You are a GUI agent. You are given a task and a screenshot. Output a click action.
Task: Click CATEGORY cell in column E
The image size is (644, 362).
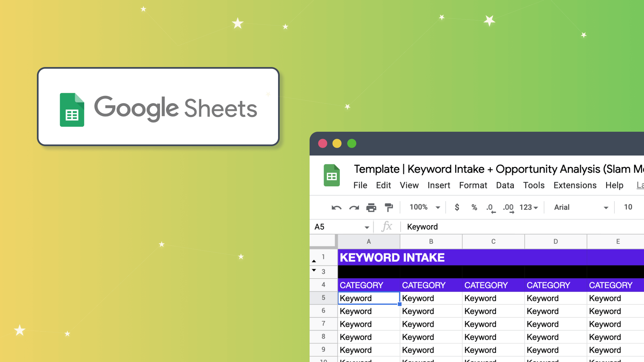tap(615, 285)
